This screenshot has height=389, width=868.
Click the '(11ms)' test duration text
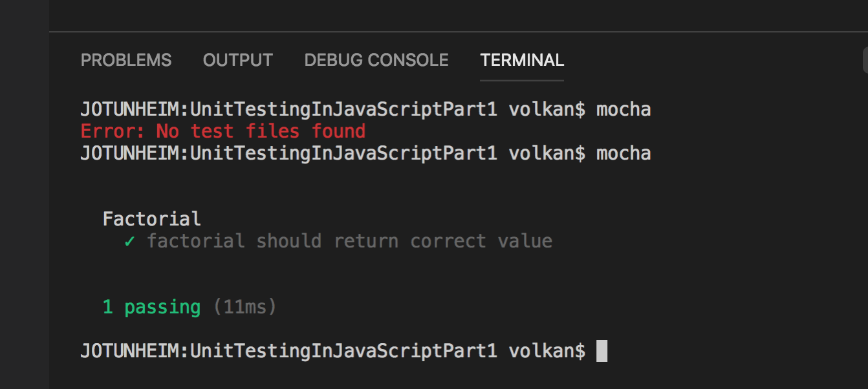coord(244,307)
